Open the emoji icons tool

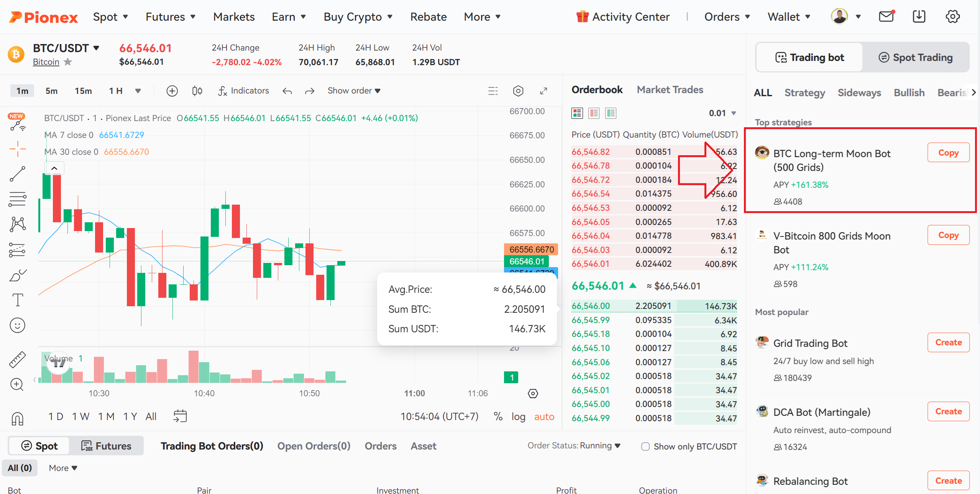(x=17, y=325)
